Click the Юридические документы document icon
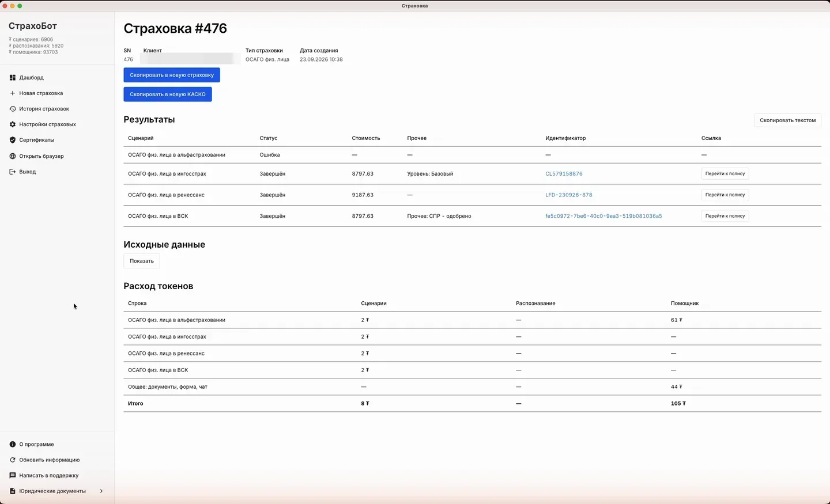 pos(13,491)
